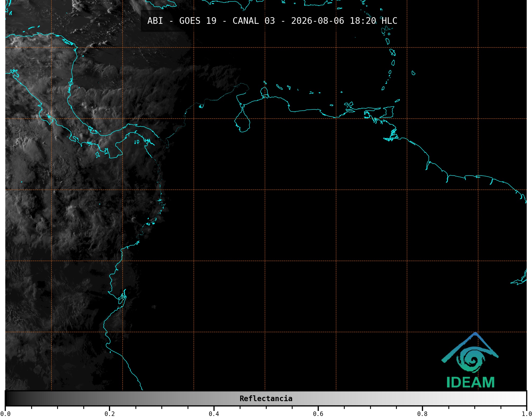Click the 0.2 colorbar tick label
The height and width of the screenshot is (417, 532).
(x=110, y=414)
